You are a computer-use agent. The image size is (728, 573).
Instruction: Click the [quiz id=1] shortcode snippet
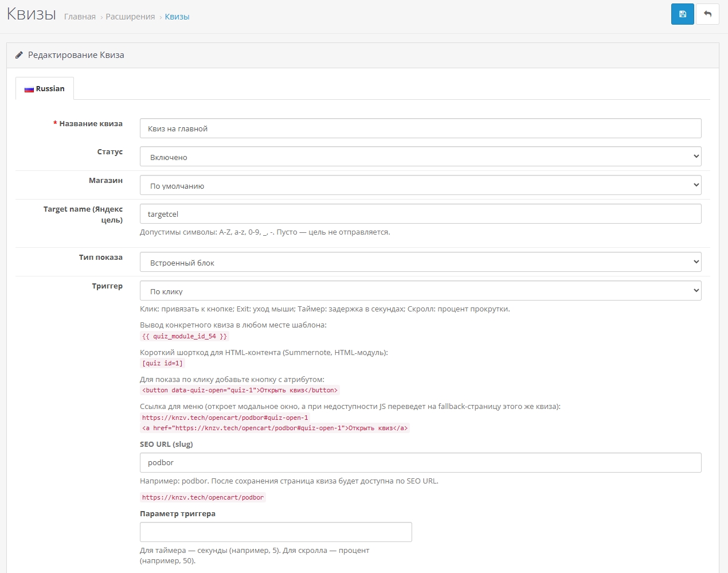(x=162, y=363)
